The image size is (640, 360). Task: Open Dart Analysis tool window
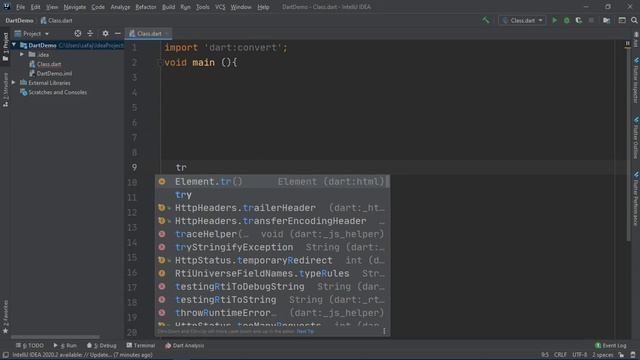184,346
